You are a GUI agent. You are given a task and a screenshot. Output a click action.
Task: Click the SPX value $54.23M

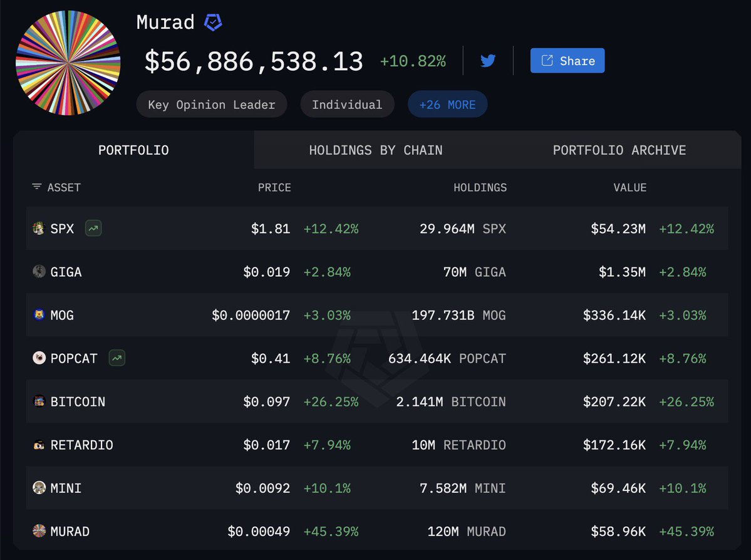tap(618, 229)
